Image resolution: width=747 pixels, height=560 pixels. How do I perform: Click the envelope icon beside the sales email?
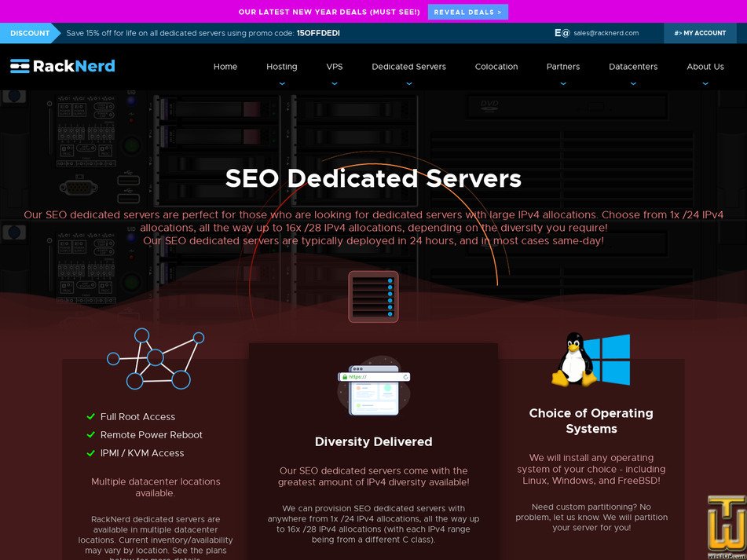[562, 33]
